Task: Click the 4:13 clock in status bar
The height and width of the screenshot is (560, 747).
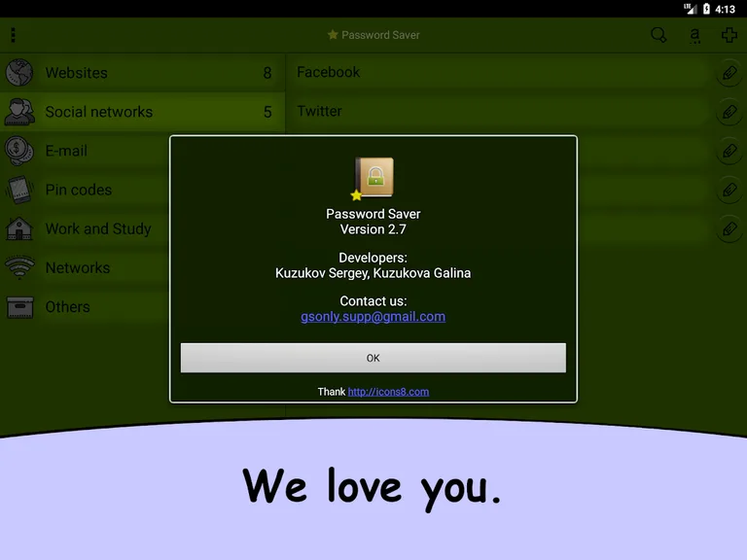Action: (725, 9)
